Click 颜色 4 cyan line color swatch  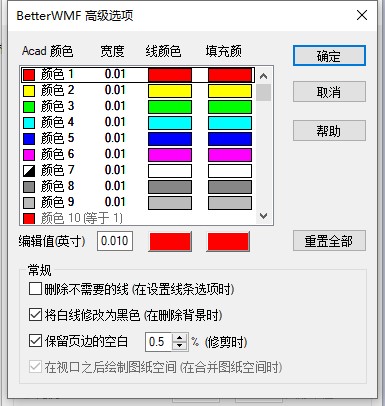[x=170, y=123]
